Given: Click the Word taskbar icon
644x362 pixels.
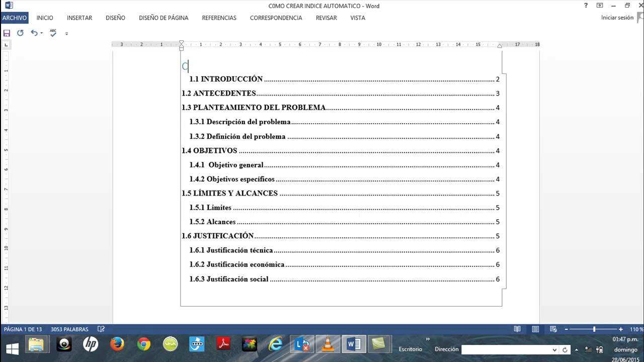Looking at the screenshot, I should (x=354, y=344).
